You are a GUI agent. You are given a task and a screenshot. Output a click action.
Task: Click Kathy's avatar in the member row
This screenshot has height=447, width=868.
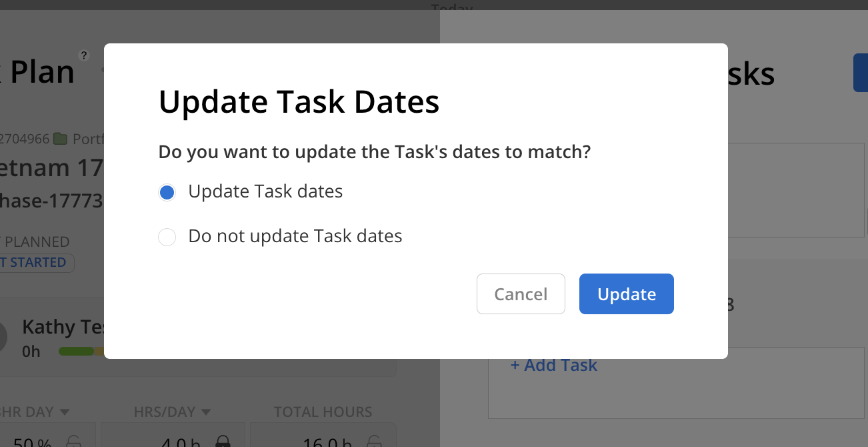pos(3,338)
